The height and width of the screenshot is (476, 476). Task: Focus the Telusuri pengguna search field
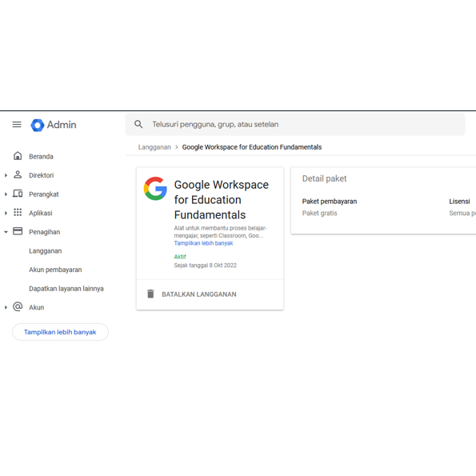click(x=295, y=124)
